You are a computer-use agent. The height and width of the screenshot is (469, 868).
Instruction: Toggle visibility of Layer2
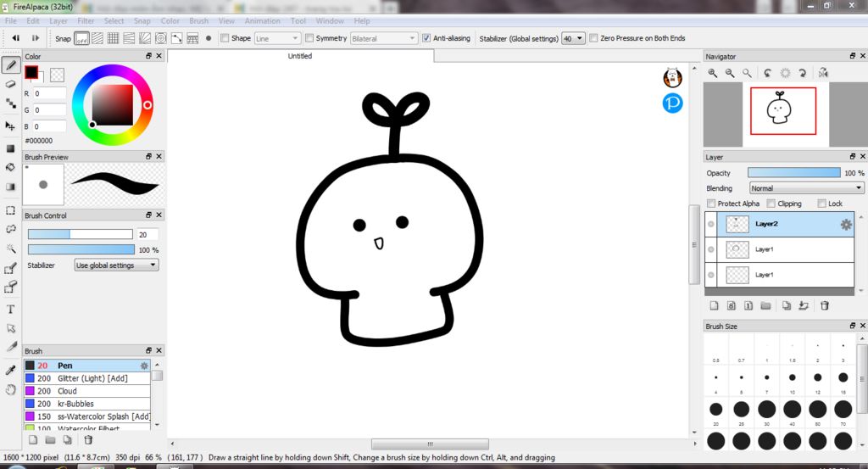click(x=711, y=224)
